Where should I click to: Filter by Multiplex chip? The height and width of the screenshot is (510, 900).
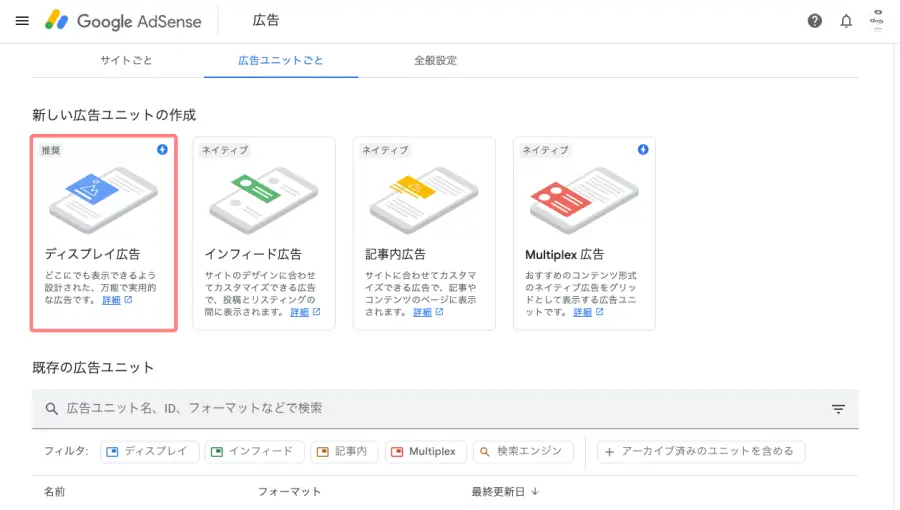coord(425,451)
